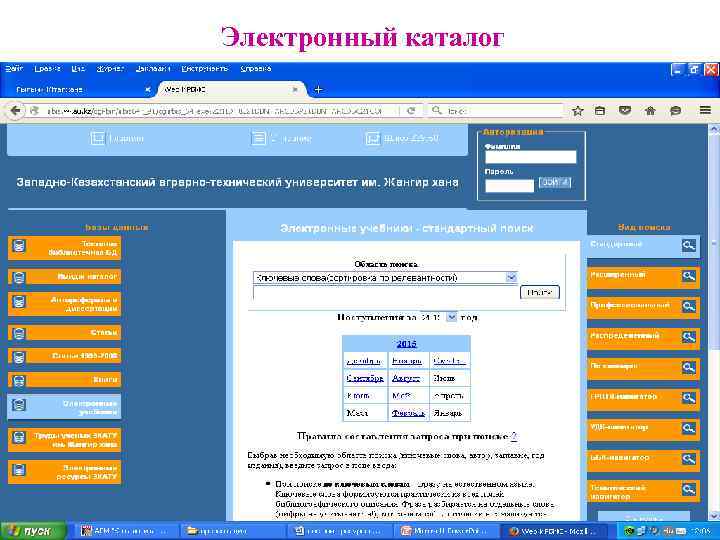Viewport: 720px width, 540px height.
Task: Open the acquisitions year dropdown
Action: 452,317
